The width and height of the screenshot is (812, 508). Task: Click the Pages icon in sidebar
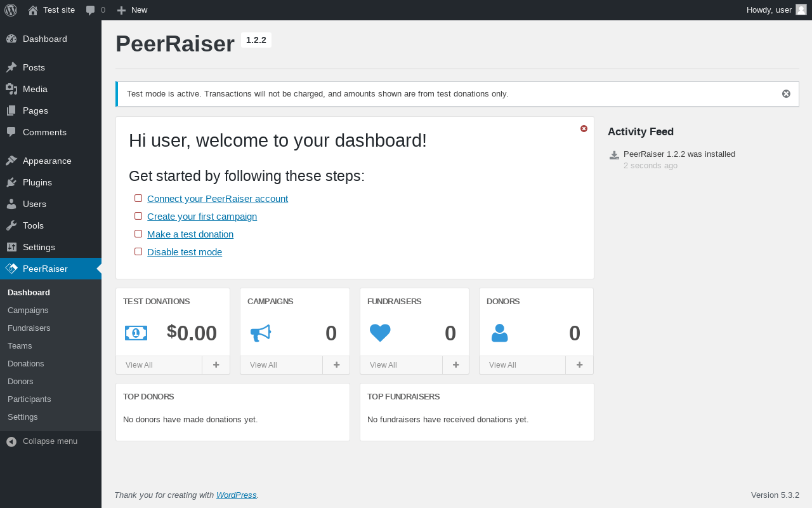coord(11,110)
